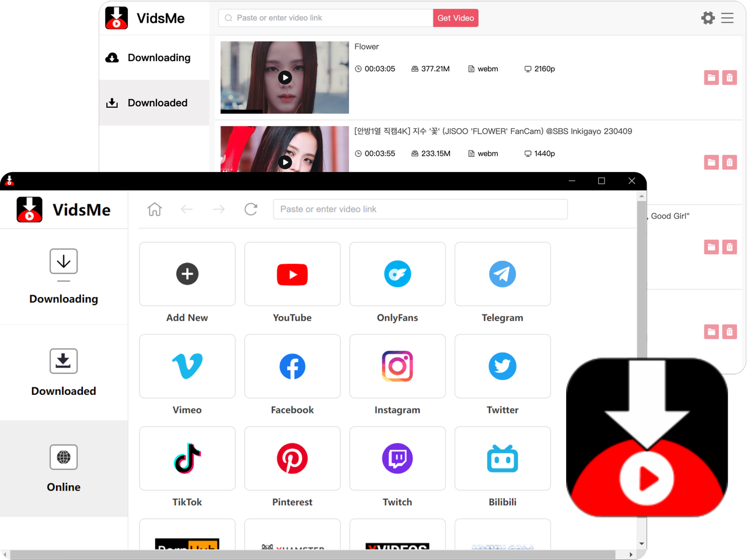Play the Flower video thumbnail
This screenshot has height=560, width=747.
tap(285, 77)
